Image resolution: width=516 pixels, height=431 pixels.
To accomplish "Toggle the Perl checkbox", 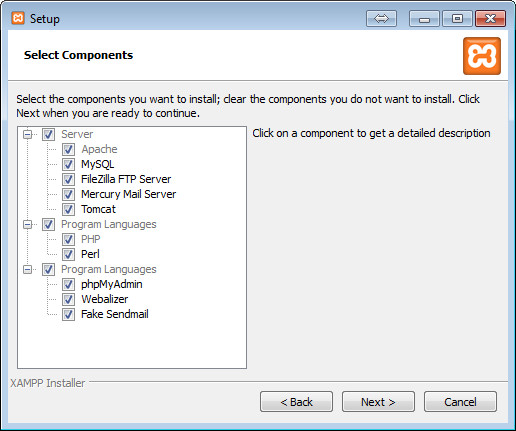I will [68, 254].
